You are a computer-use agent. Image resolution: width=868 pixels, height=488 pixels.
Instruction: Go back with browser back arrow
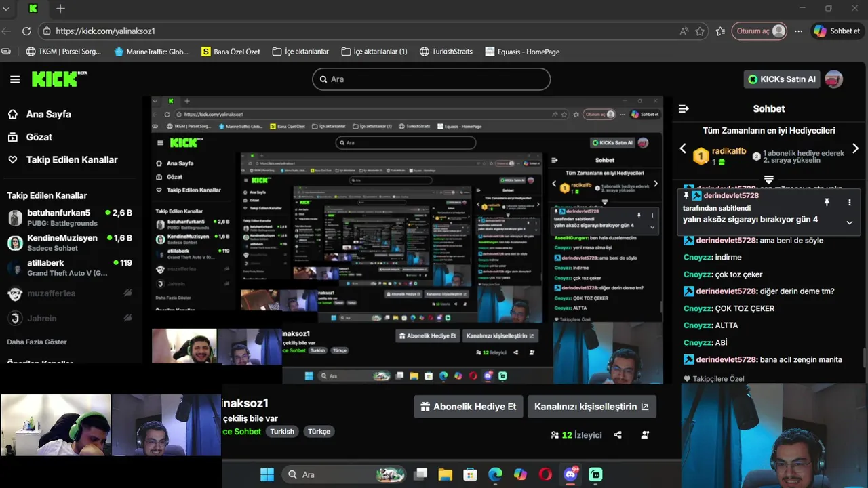(6, 31)
